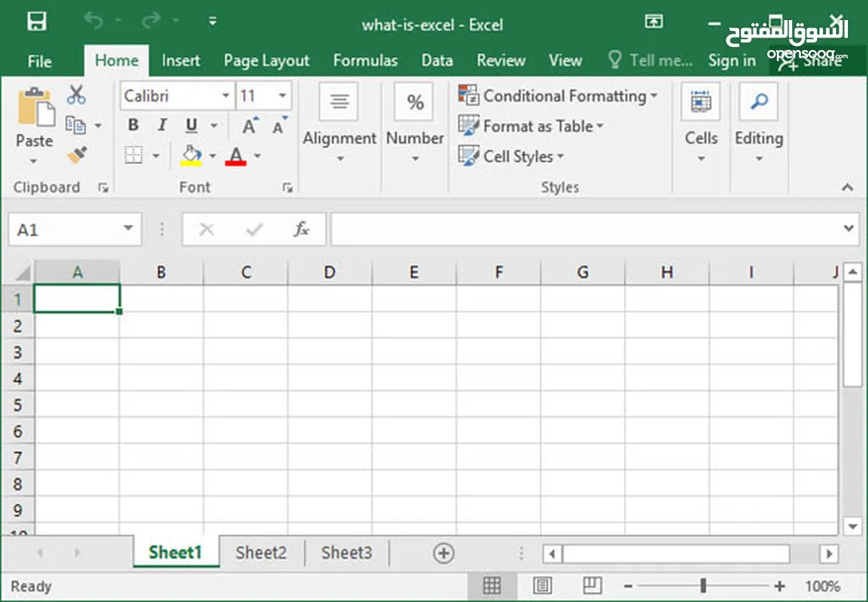Apply red font color A
The width and height of the screenshot is (868, 602).
(x=236, y=156)
